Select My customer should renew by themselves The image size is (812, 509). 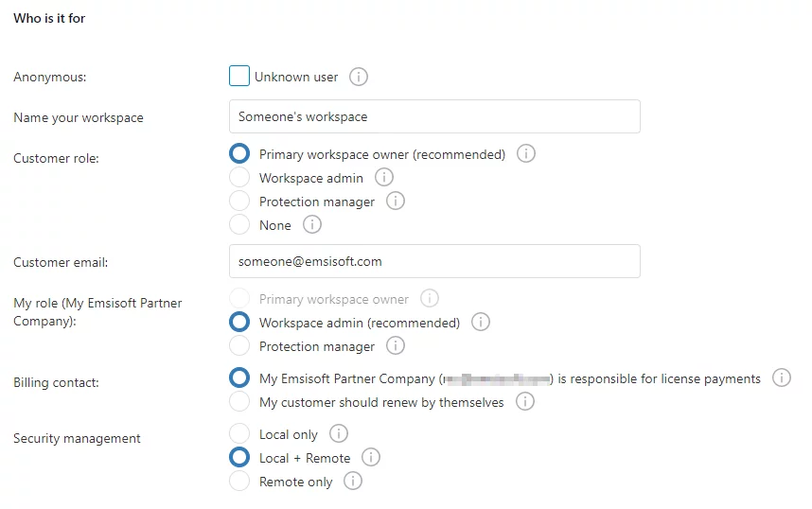point(240,401)
